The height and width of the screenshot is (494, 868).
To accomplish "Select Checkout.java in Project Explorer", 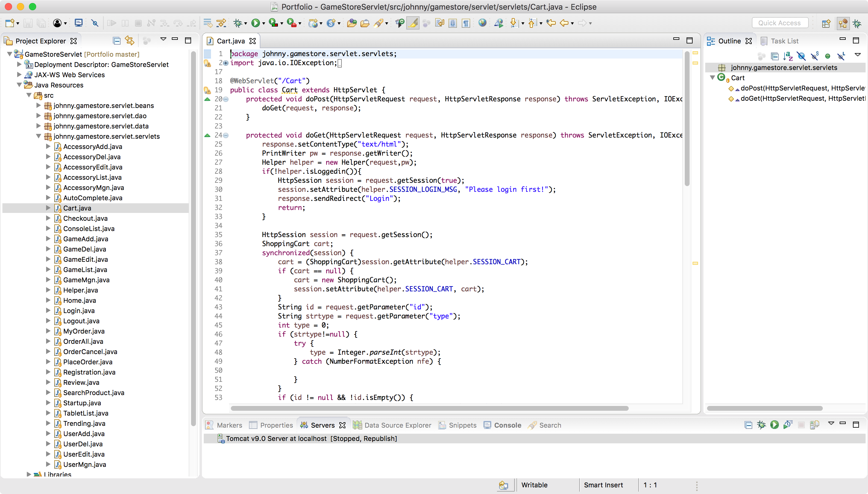I will click(86, 218).
